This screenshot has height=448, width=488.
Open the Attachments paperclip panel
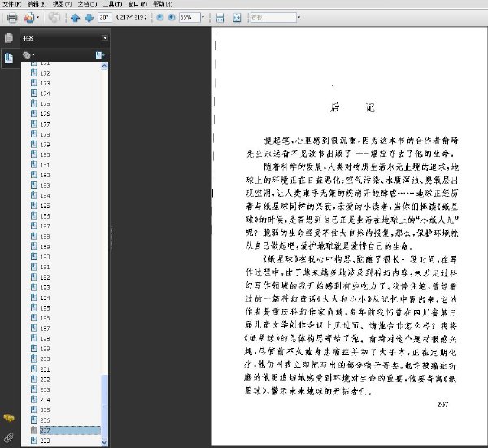point(9,437)
